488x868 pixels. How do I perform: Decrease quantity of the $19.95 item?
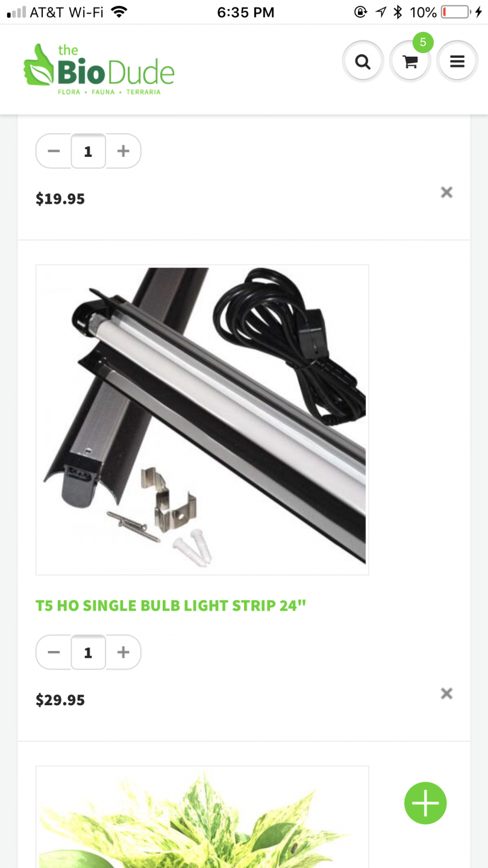coord(54,151)
